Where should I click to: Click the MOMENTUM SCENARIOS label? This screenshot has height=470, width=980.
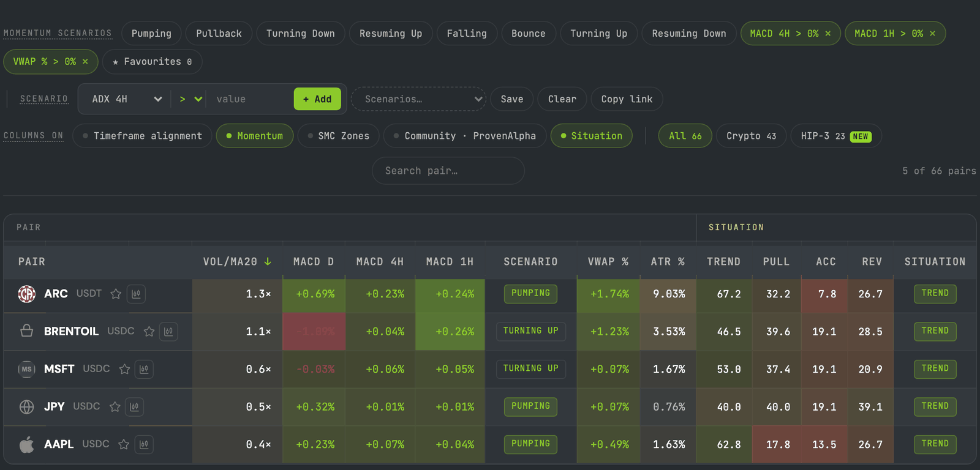(58, 34)
